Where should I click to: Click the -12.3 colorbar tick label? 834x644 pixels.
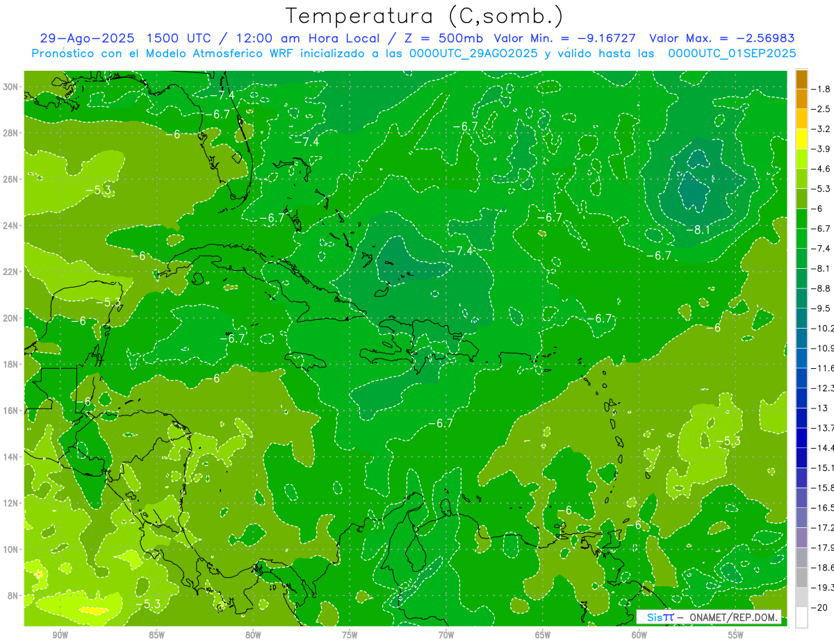(x=823, y=388)
